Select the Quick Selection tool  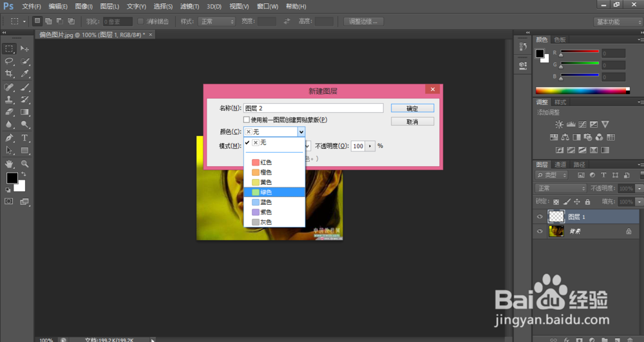pos(24,61)
